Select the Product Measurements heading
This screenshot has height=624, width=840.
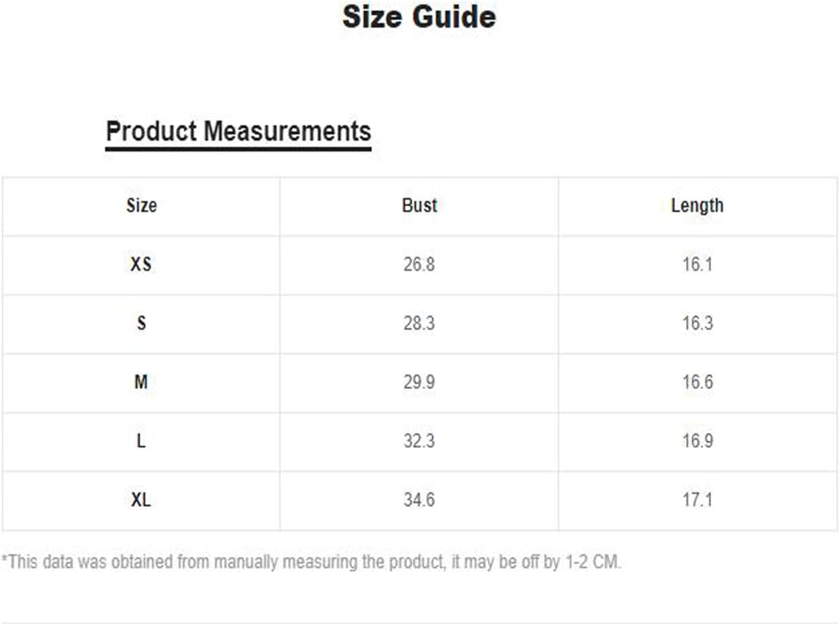(x=238, y=131)
